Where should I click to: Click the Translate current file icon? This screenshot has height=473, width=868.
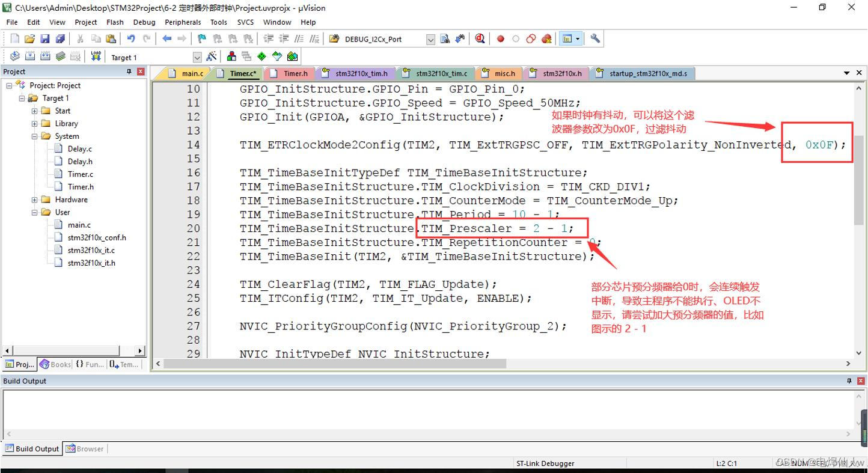click(x=14, y=56)
